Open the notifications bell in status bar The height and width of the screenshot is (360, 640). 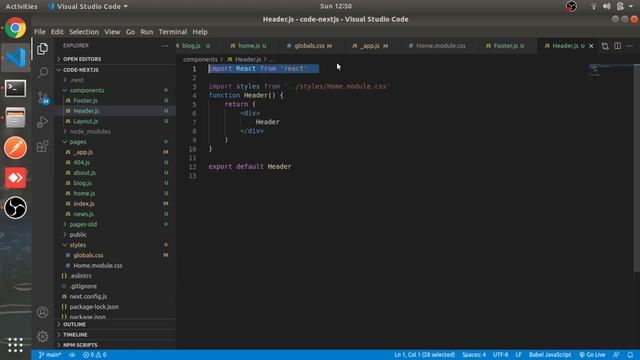630,355
